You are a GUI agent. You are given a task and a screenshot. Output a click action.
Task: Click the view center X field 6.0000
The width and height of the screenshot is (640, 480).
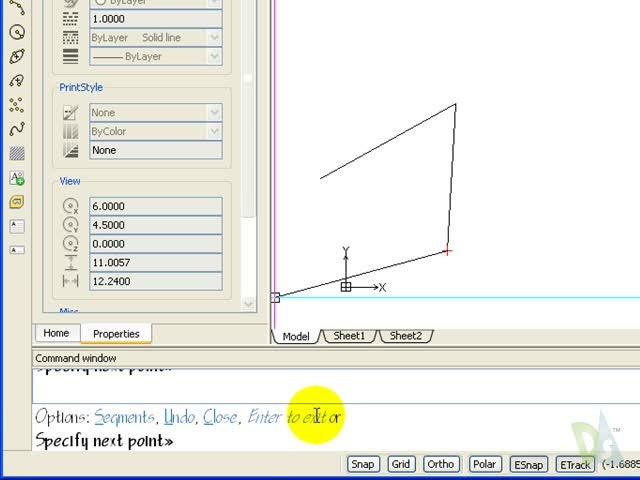click(156, 206)
